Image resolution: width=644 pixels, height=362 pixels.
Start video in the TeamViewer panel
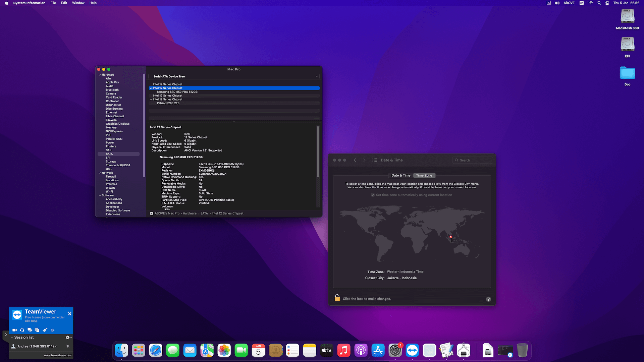tap(14, 330)
